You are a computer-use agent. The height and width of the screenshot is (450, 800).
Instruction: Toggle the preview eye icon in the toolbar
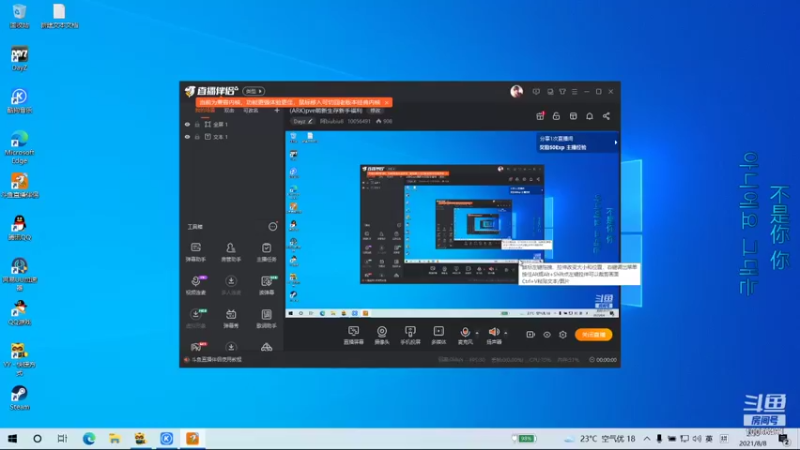[546, 335]
